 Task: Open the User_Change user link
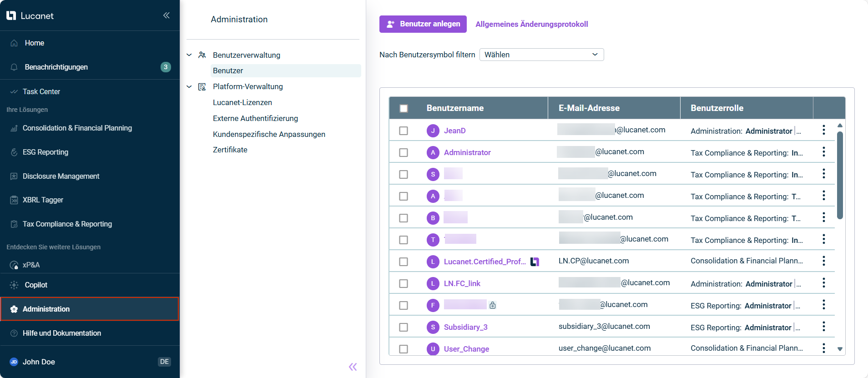point(466,349)
